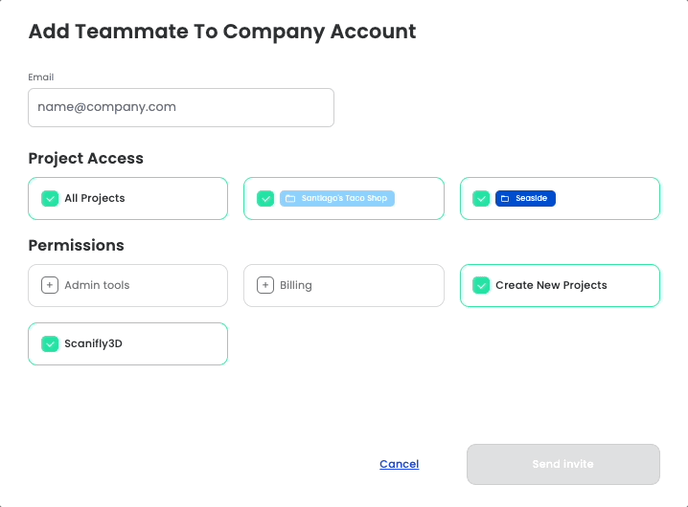This screenshot has height=507, width=688.
Task: Select the Billing permission card
Action: click(344, 285)
